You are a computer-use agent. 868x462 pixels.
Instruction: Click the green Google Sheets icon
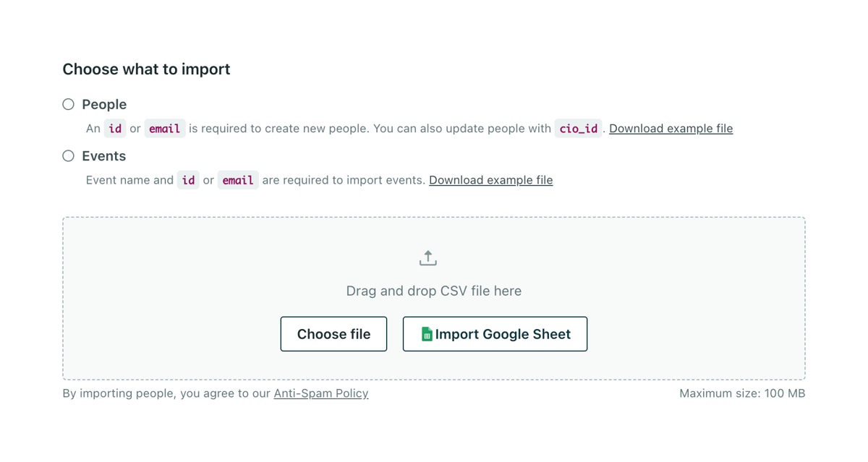coord(426,333)
